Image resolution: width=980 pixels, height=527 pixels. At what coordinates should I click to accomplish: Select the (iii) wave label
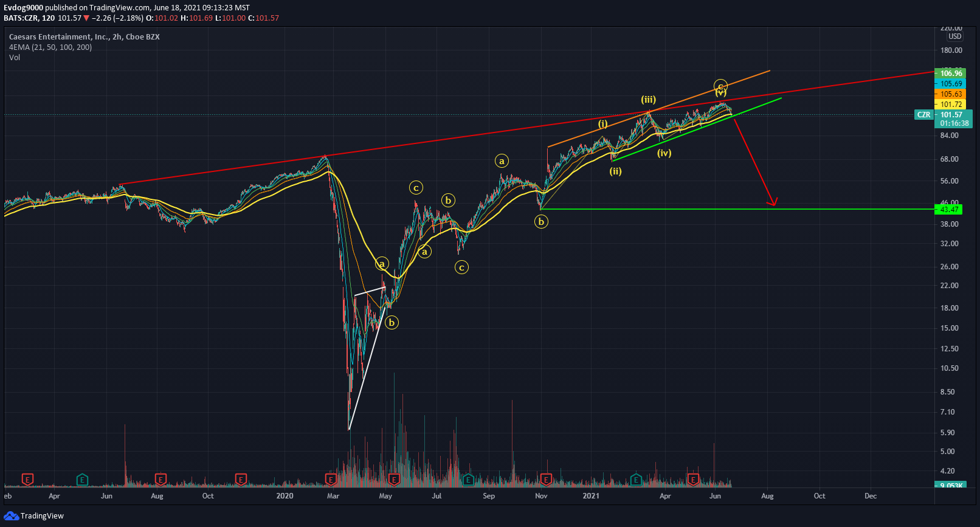pos(648,100)
